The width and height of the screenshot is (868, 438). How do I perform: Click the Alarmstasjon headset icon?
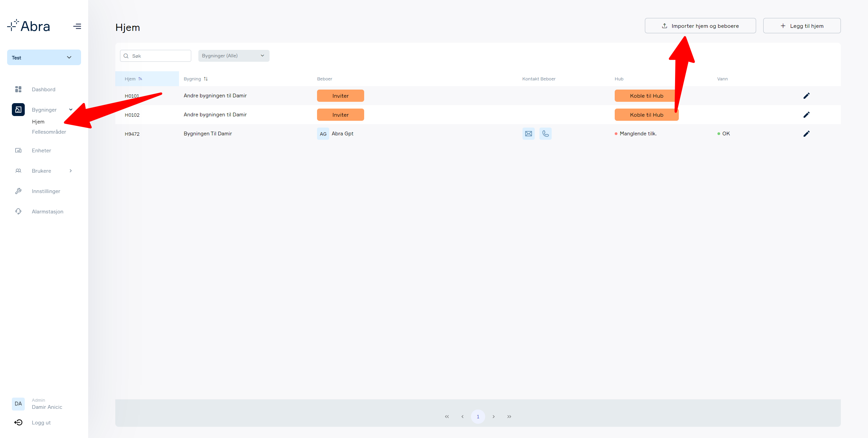pos(18,211)
